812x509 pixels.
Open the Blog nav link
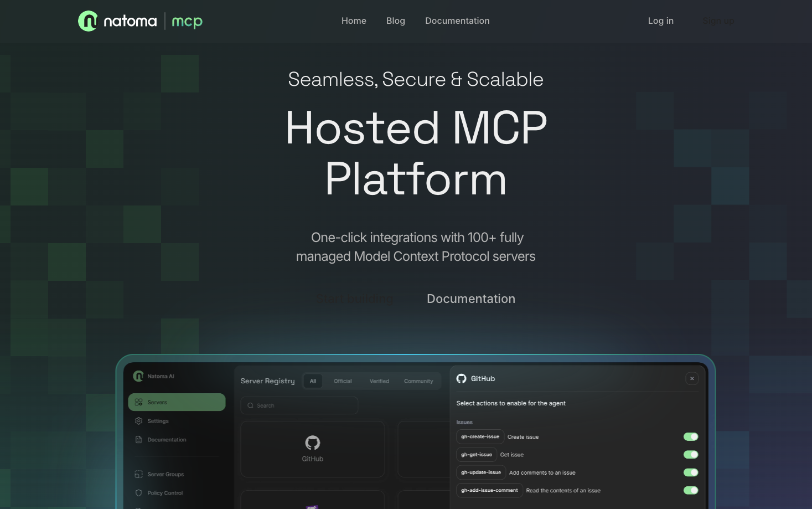396,21
